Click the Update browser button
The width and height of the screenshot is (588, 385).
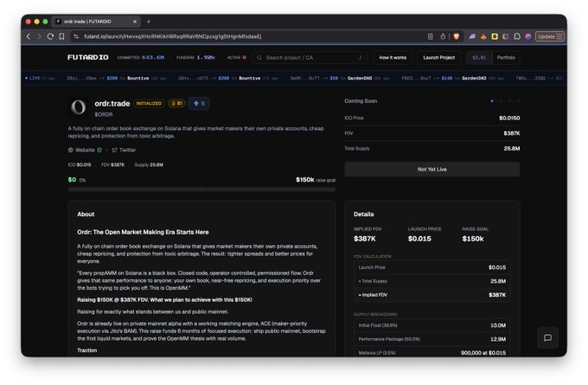pyautogui.click(x=550, y=36)
